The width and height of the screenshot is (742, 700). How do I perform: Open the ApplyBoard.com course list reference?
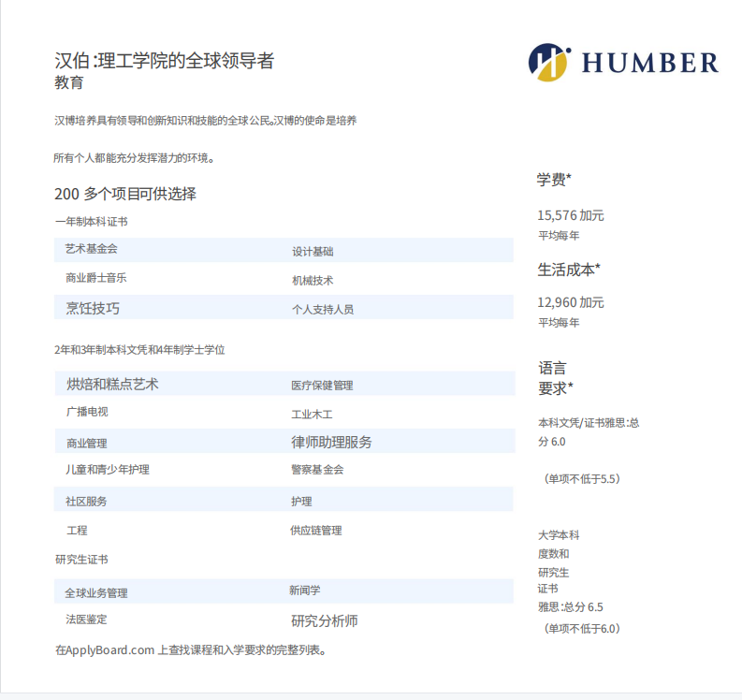click(190, 650)
